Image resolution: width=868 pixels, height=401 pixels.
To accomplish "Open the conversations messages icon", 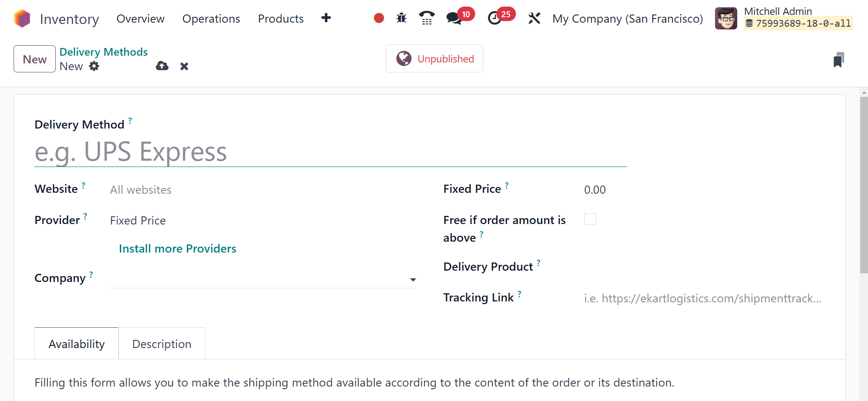I will pos(453,18).
